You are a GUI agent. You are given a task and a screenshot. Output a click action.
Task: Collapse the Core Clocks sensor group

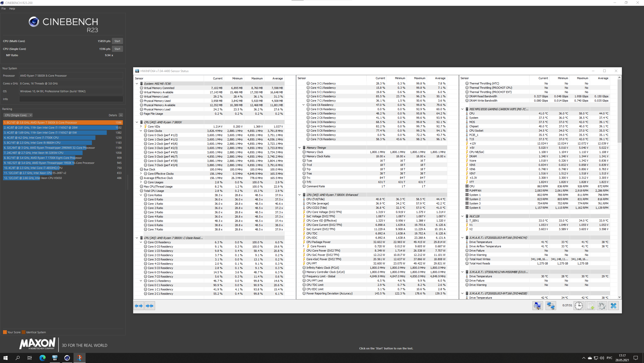pos(141,131)
